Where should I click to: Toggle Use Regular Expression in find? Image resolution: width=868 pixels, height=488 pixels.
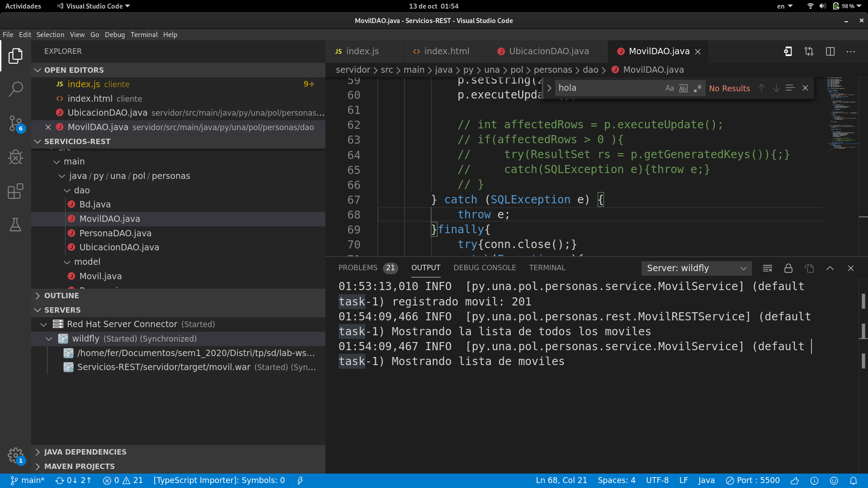pyautogui.click(x=698, y=89)
